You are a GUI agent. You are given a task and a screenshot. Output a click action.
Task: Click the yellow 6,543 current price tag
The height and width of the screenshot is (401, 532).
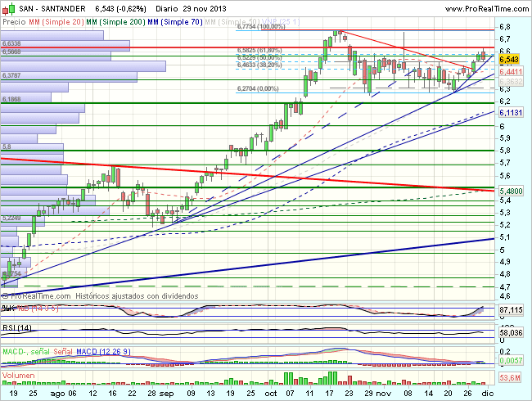pos(509,60)
